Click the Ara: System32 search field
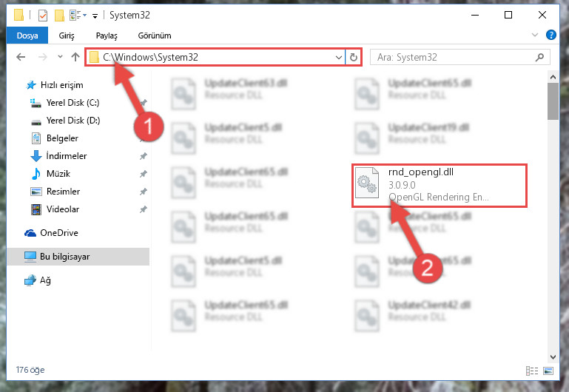This screenshot has width=569, height=392. click(453, 57)
